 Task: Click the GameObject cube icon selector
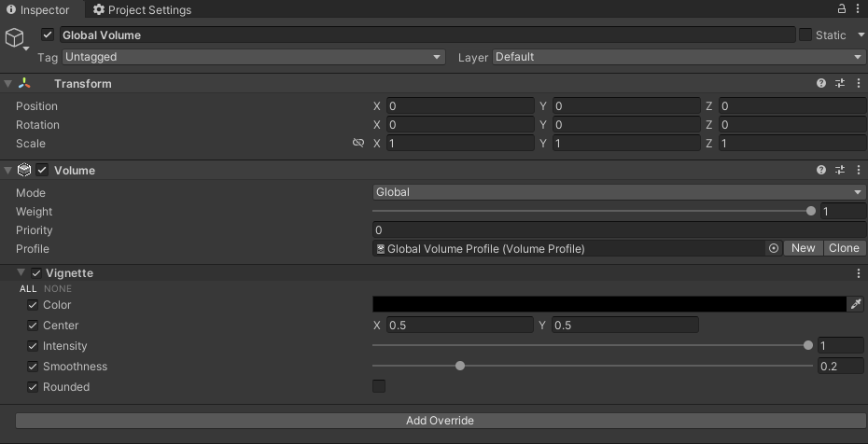click(15, 37)
